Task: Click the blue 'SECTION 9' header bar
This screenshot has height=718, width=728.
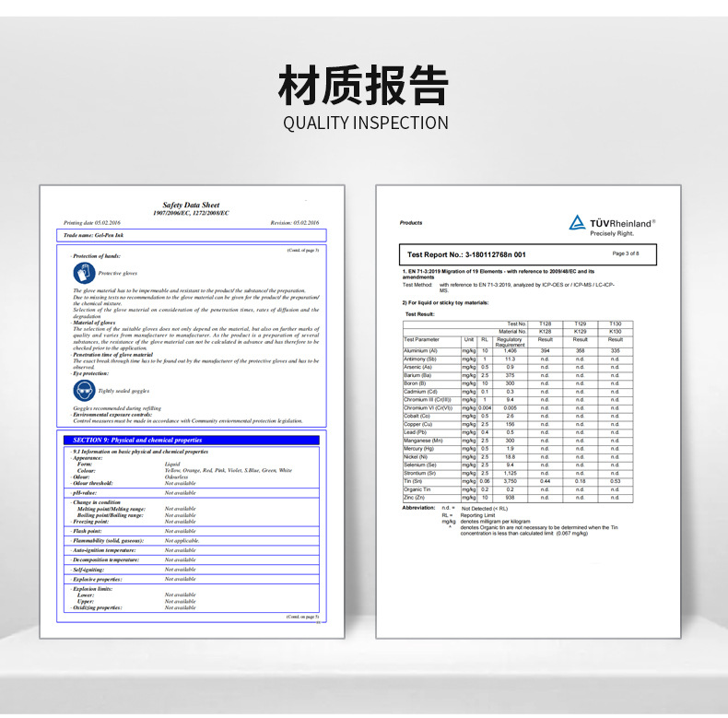Action: [x=192, y=440]
